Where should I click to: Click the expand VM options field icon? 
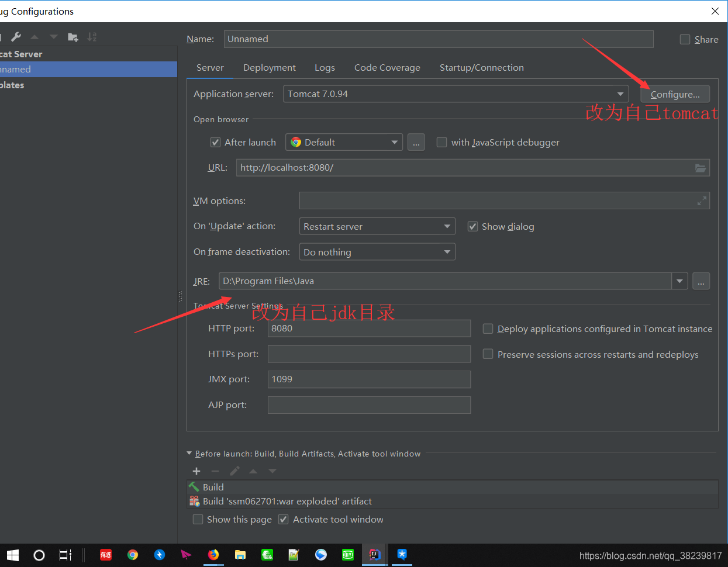coord(702,201)
